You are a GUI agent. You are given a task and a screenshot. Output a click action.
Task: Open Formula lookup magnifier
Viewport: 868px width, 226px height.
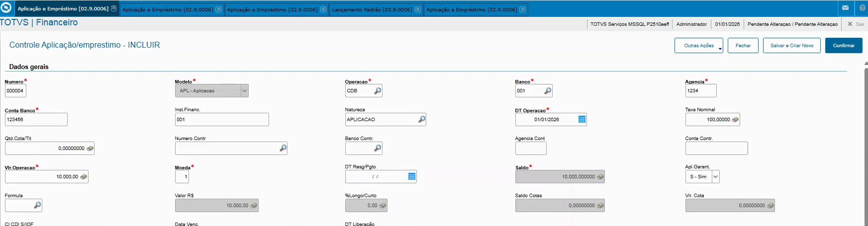[37, 205]
